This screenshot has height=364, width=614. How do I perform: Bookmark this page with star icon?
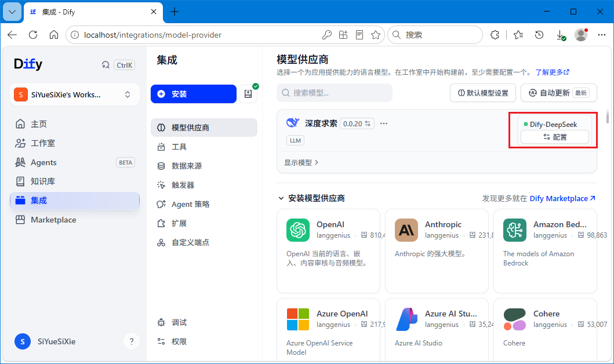[376, 35]
